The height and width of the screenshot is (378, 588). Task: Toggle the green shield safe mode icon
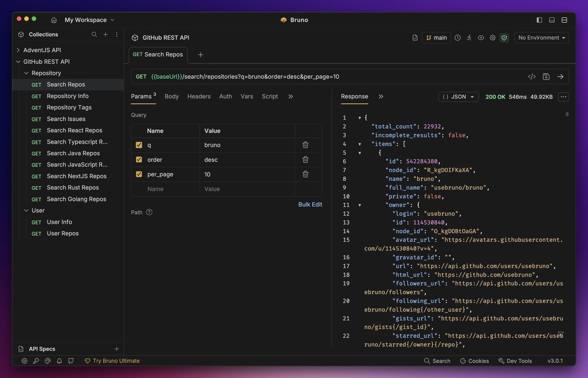tap(504, 38)
